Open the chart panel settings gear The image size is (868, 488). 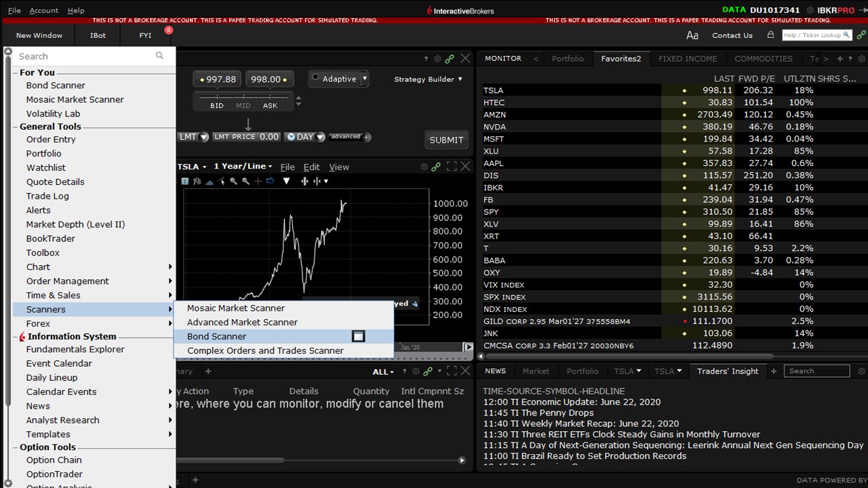pyautogui.click(x=425, y=167)
